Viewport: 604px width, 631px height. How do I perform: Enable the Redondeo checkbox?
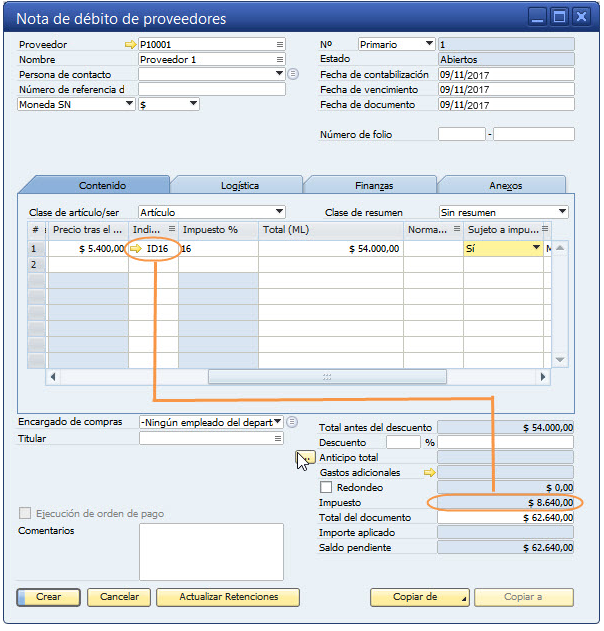point(326,487)
